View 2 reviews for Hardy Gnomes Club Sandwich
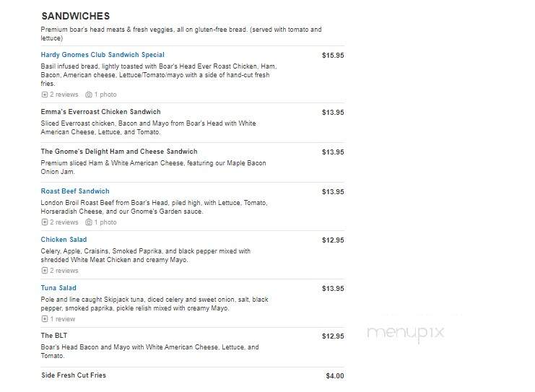The width and height of the screenshot is (535, 392). click(x=64, y=95)
